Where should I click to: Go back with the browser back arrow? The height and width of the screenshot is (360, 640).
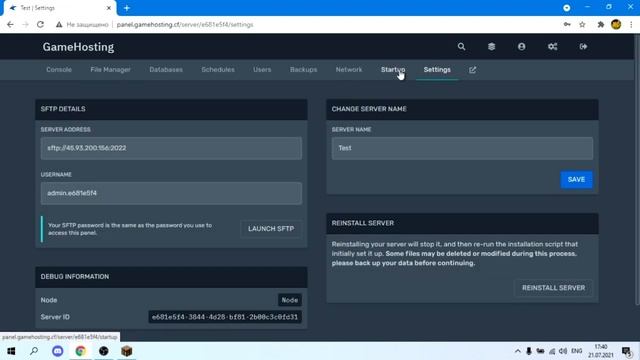[10, 24]
